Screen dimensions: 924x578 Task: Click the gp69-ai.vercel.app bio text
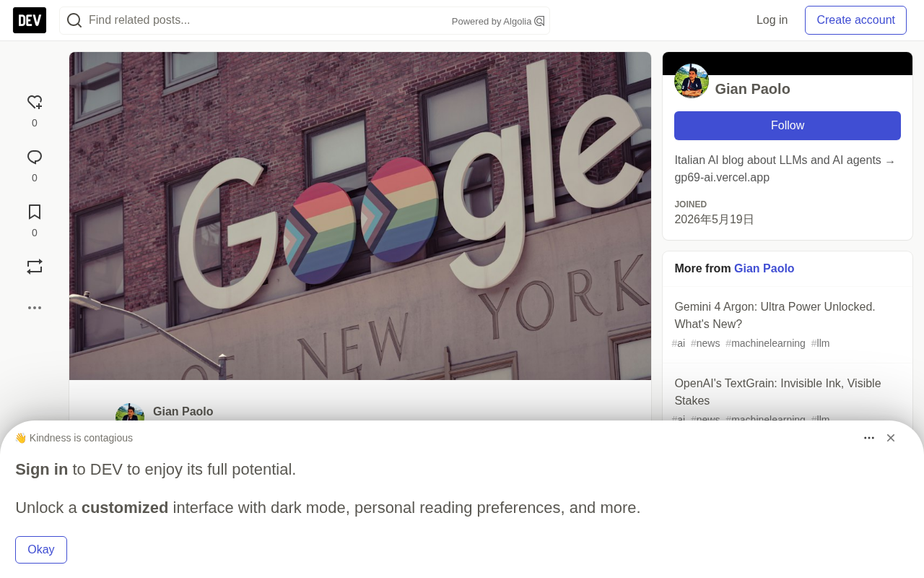(x=722, y=178)
